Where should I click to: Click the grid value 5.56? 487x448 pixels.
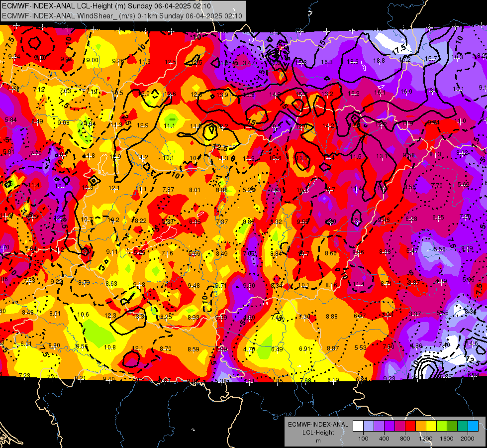[x=439, y=249]
